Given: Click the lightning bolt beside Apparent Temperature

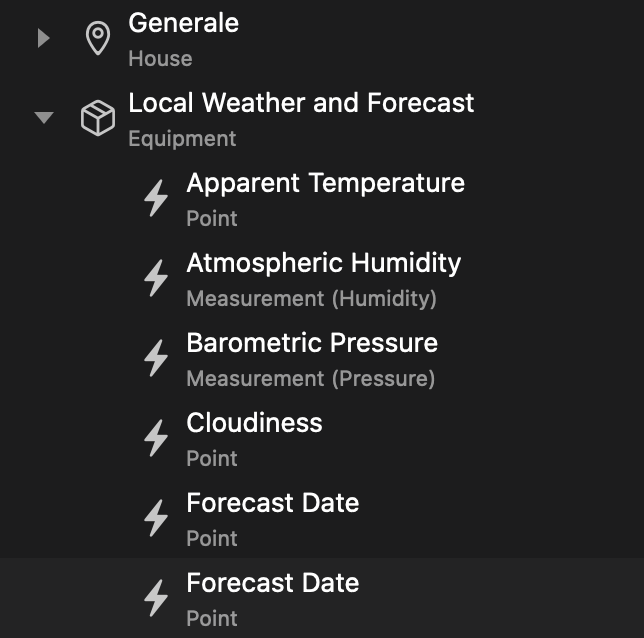Looking at the screenshot, I should pos(156,198).
